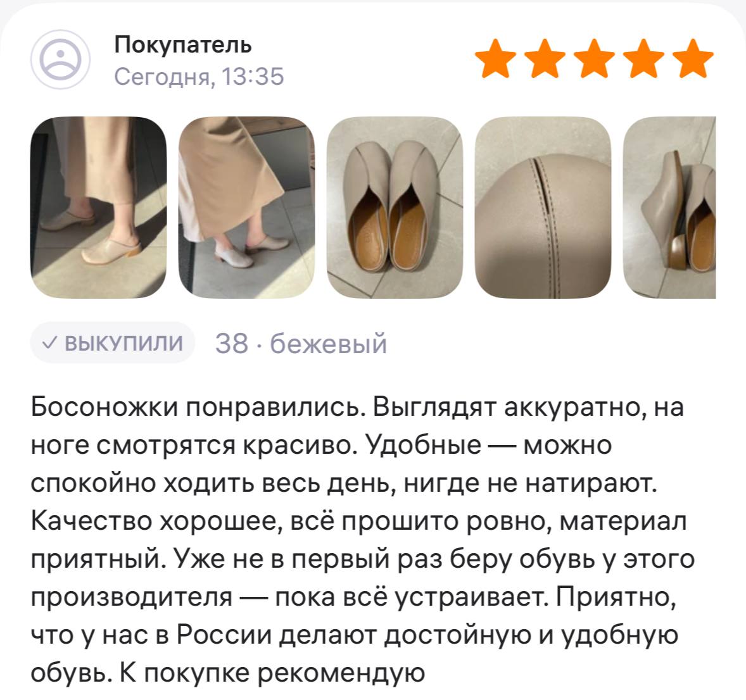
Task: Click the checkmark in the Выкупили badge
Action: (50, 343)
